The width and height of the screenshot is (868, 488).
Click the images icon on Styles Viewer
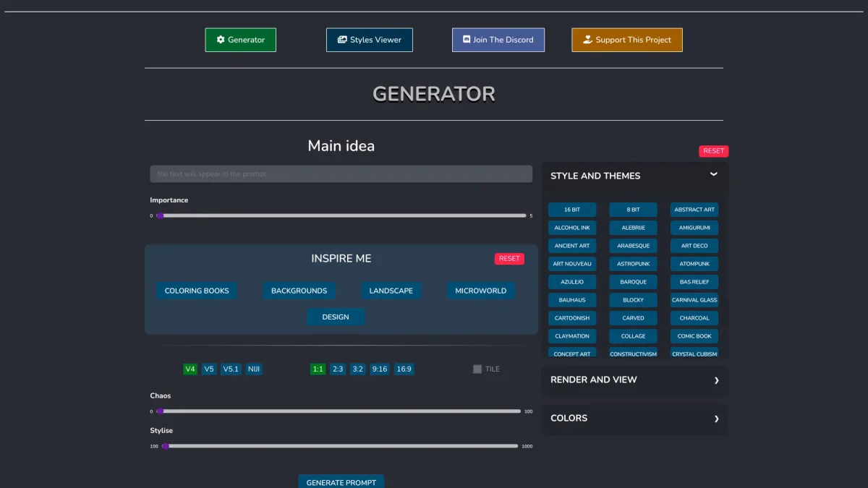[342, 40]
